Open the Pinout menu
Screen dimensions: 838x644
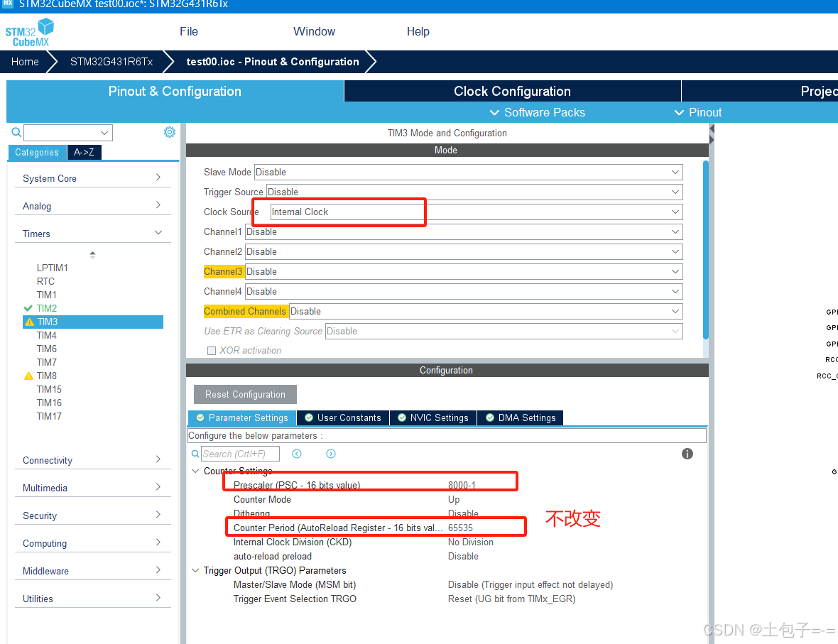pyautogui.click(x=698, y=112)
